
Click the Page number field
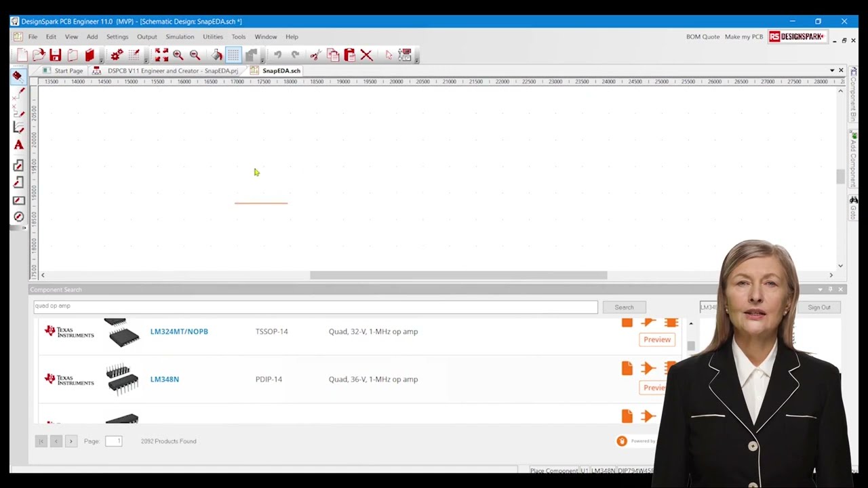(114, 441)
